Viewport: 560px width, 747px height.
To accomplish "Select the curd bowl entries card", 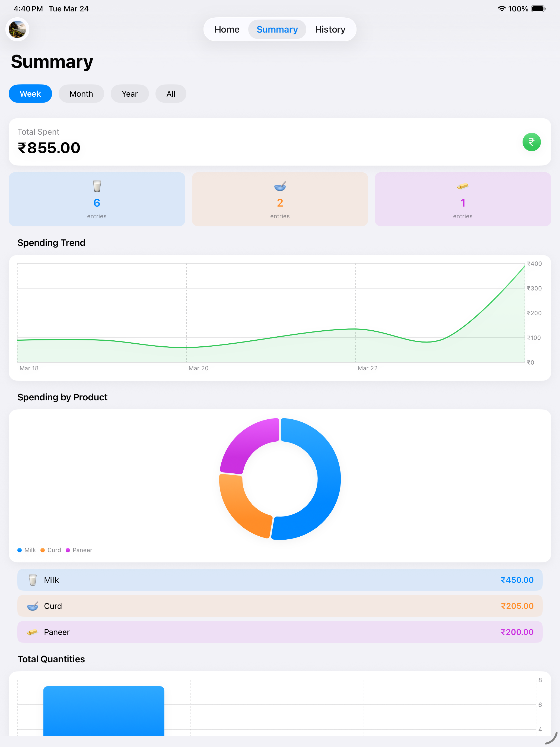I will pos(280,199).
